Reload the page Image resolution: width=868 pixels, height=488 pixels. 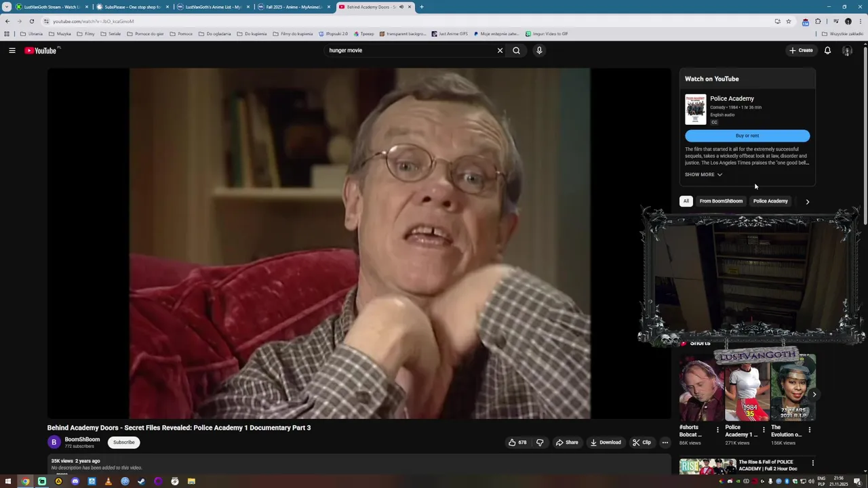click(31, 21)
